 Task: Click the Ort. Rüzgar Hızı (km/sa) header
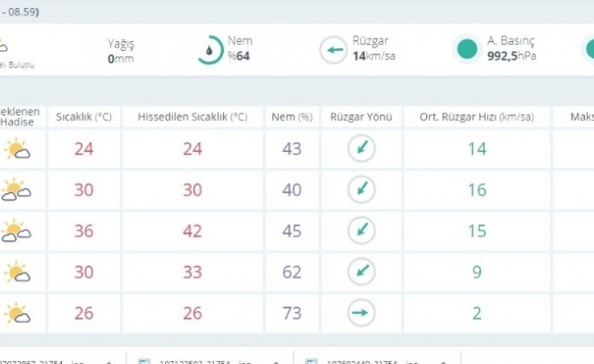click(476, 116)
